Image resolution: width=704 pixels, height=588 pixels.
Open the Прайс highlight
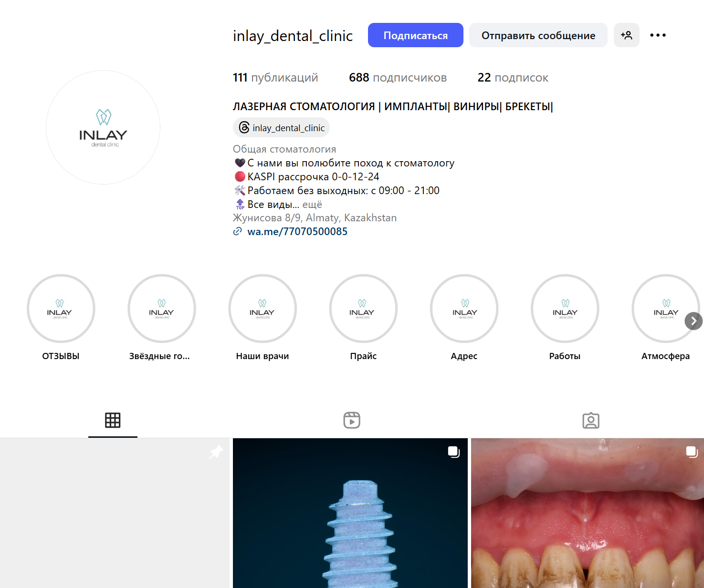pyautogui.click(x=363, y=309)
